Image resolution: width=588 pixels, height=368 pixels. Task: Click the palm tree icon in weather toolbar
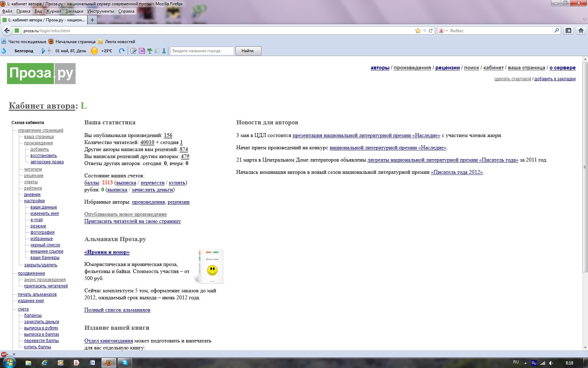(150, 51)
